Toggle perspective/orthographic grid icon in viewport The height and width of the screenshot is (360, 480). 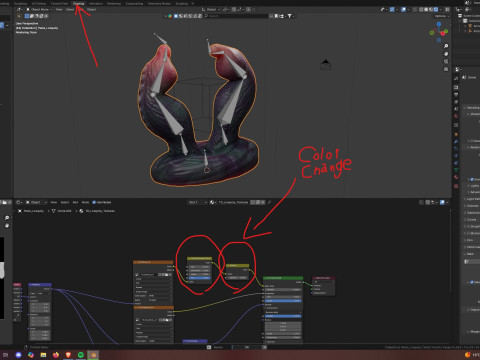pos(446,69)
